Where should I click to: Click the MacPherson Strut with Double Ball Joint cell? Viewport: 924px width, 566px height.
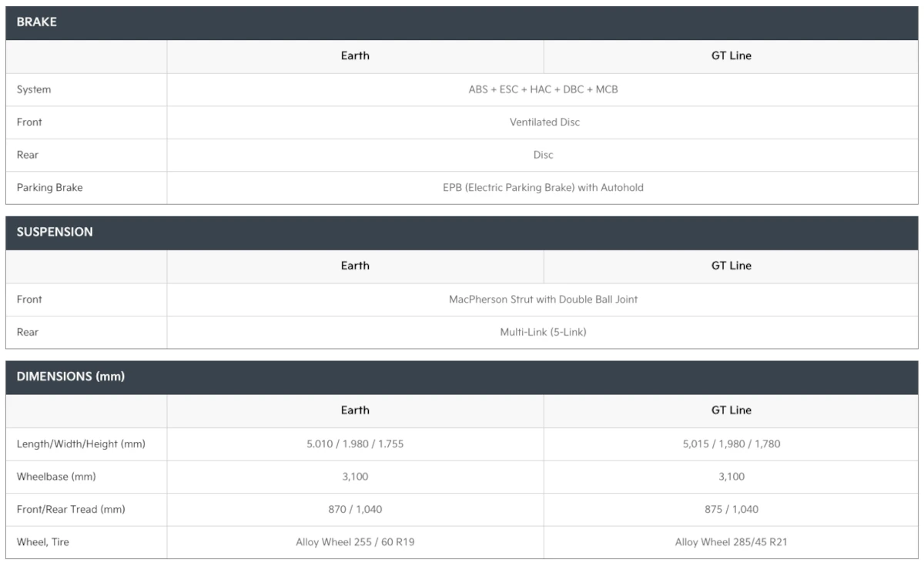(543, 300)
